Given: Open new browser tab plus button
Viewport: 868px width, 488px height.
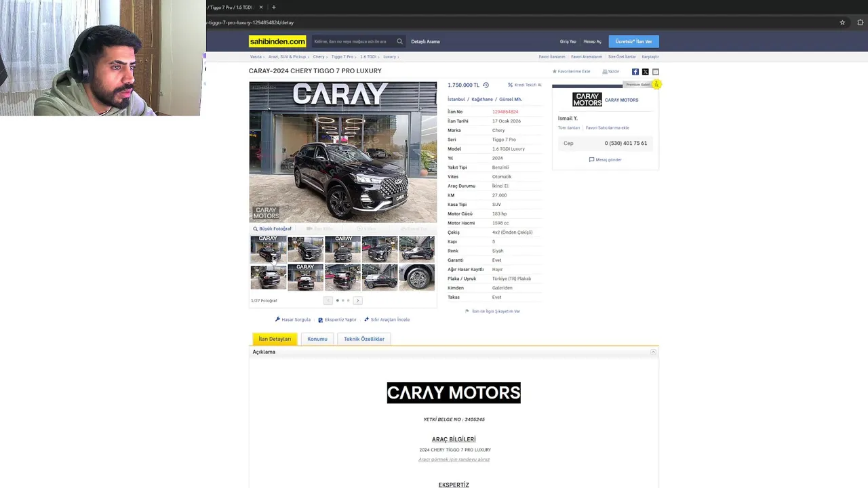Looking at the screenshot, I should (274, 7).
